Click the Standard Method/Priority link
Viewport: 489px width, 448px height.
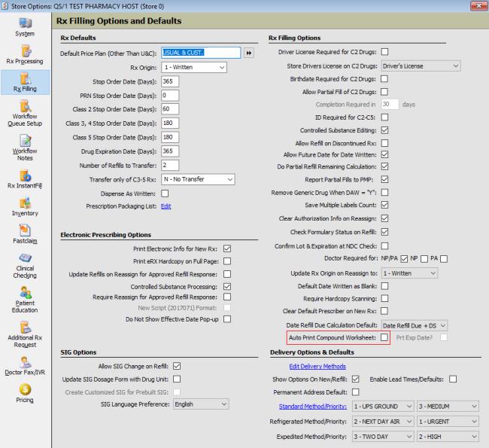click(x=313, y=406)
